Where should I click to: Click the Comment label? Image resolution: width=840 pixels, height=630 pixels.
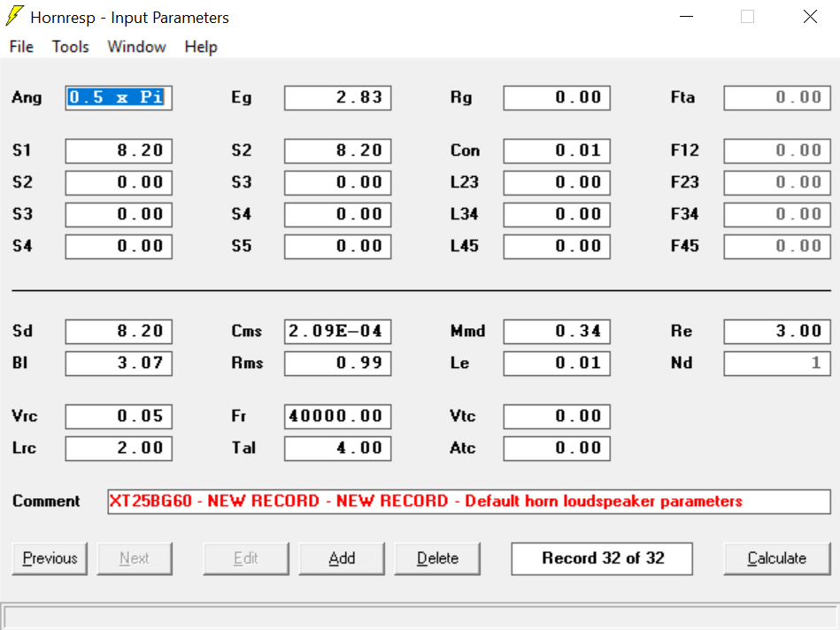point(46,501)
